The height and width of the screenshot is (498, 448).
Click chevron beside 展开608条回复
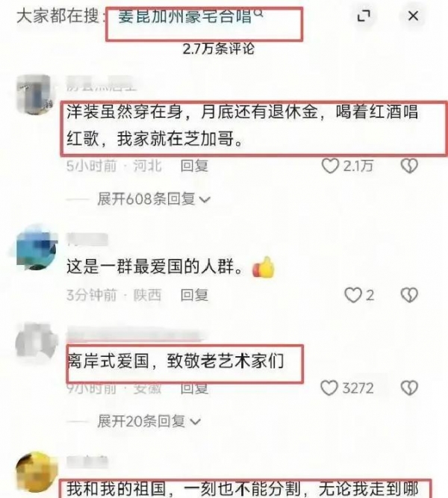205,200
